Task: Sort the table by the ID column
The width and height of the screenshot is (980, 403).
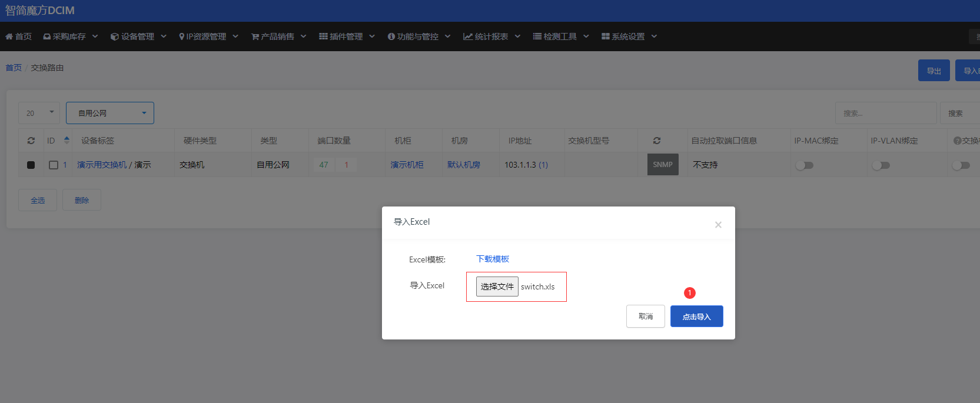Action: [x=67, y=140]
